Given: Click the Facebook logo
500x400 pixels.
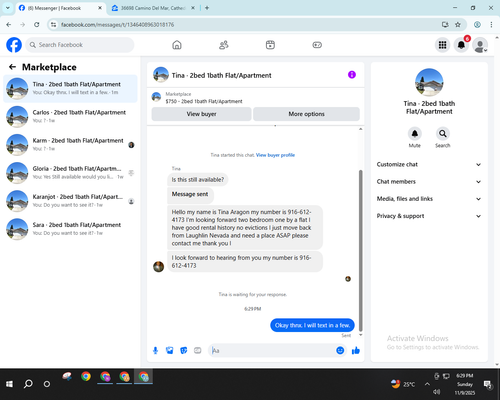Looking at the screenshot, I should click(14, 45).
